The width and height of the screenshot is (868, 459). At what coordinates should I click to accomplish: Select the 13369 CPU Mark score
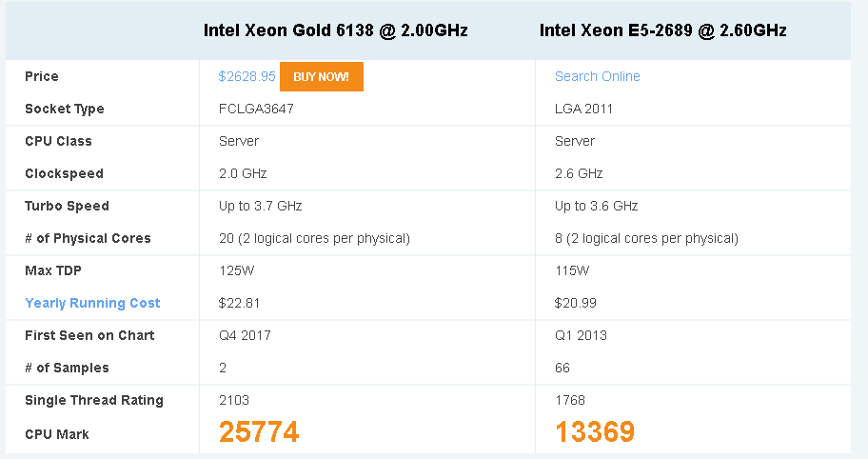point(595,432)
